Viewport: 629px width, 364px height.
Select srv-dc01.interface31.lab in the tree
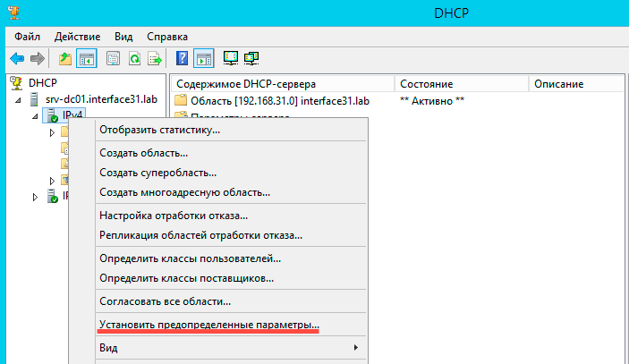[101, 99]
